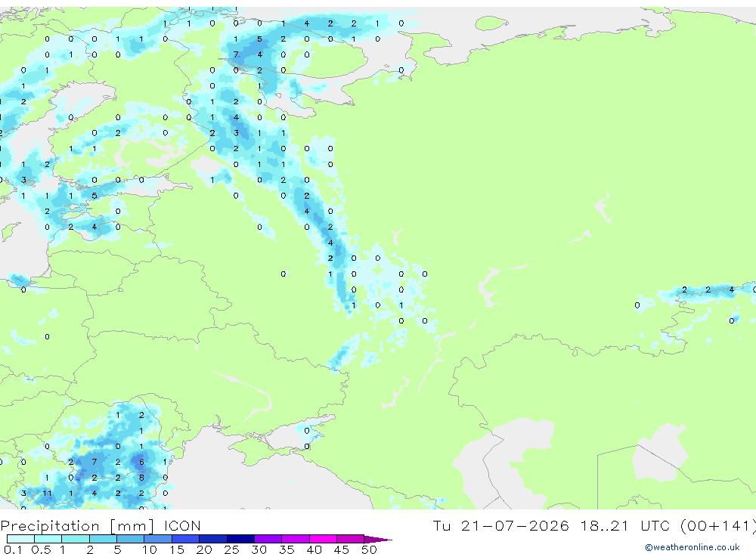Click the 'ICON' model name
This screenshot has width=756, height=554.
coord(182,525)
